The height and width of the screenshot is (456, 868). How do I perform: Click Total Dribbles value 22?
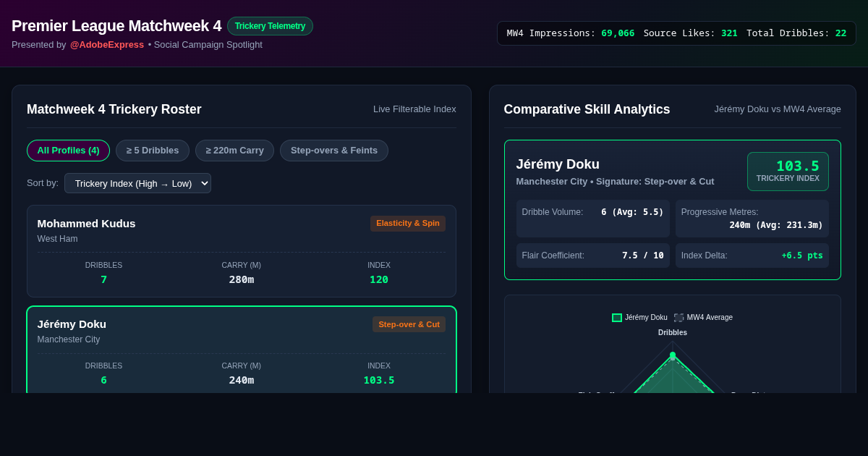click(841, 33)
